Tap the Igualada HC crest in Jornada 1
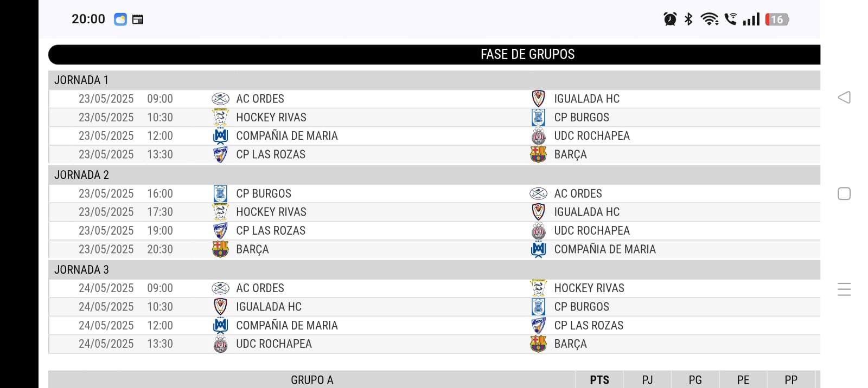 [538, 99]
